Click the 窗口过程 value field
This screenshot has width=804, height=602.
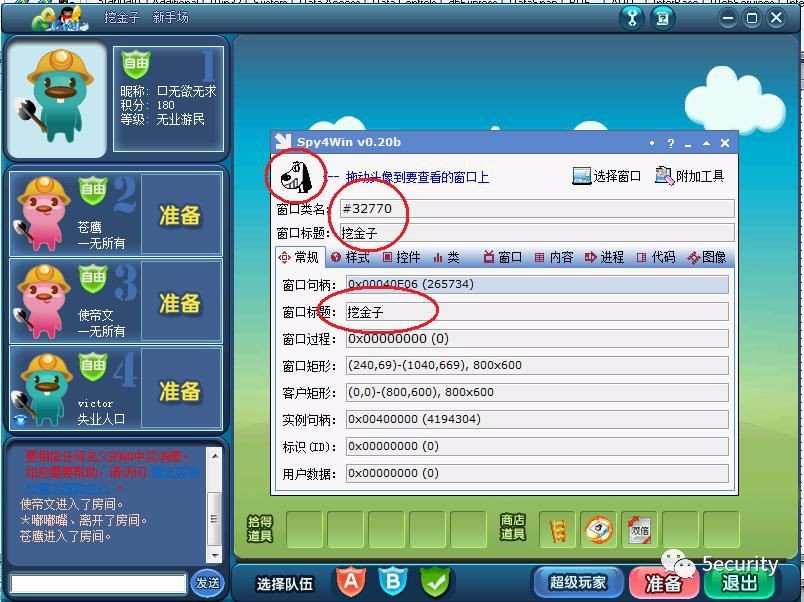[537, 338]
